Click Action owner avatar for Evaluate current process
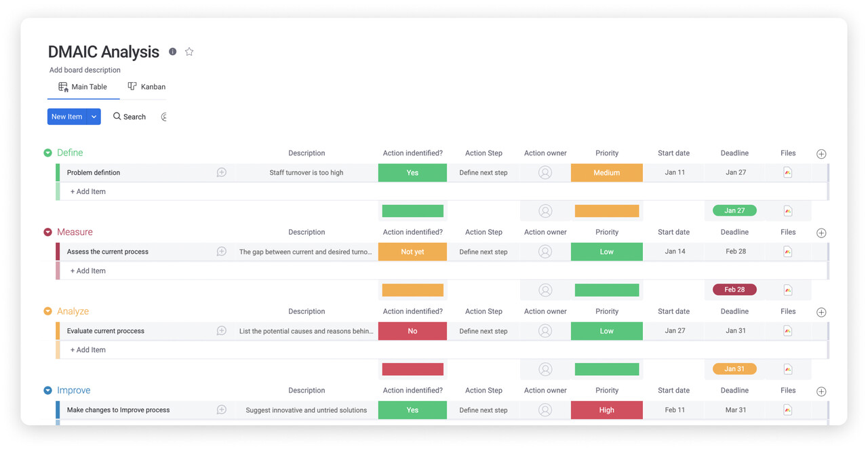Screen dimensions: 868x449 point(545,331)
